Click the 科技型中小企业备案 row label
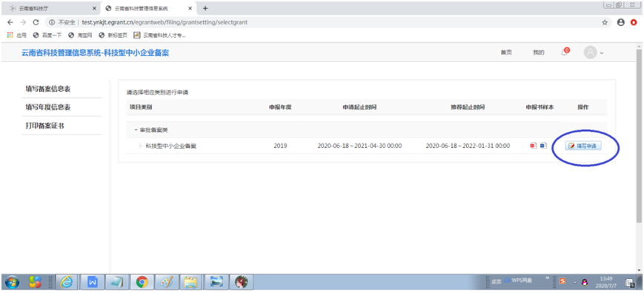Screen dimensions: 644x293 [171, 146]
